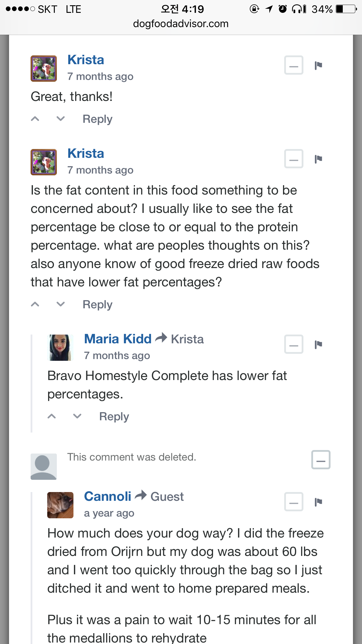The image size is (362, 644).
Task: Collapse Krista's fat content thread
Action: click(x=294, y=159)
